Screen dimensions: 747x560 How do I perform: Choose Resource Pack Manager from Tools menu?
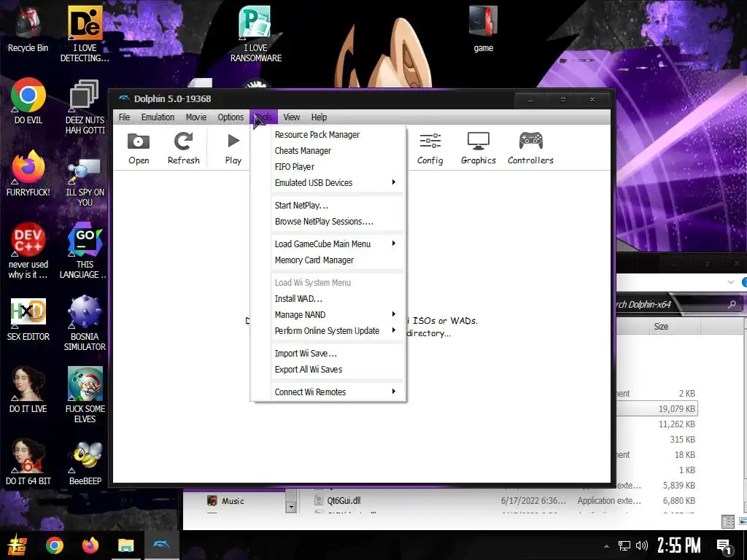pos(328,135)
